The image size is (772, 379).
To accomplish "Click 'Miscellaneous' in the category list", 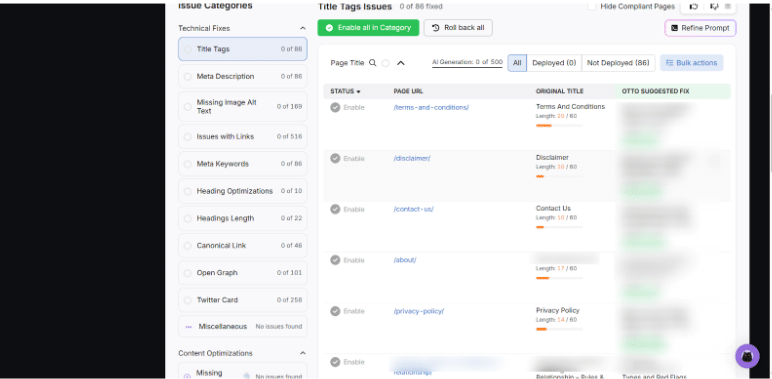I will pos(223,326).
